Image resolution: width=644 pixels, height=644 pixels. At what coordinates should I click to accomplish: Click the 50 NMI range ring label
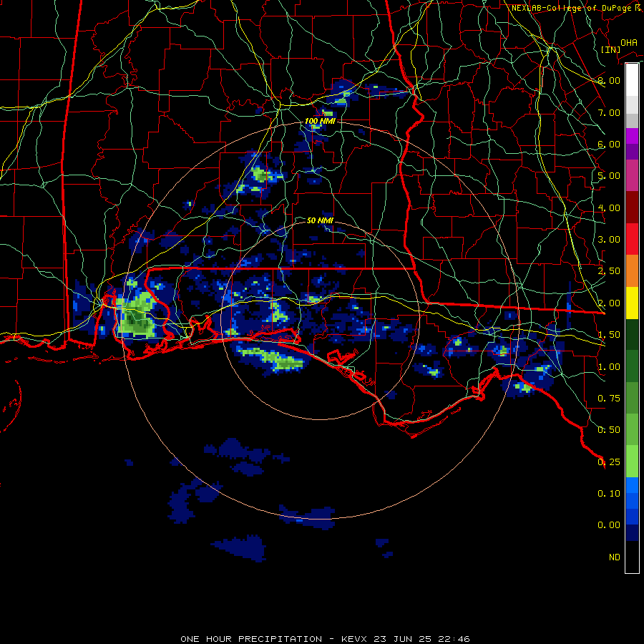coord(320,220)
